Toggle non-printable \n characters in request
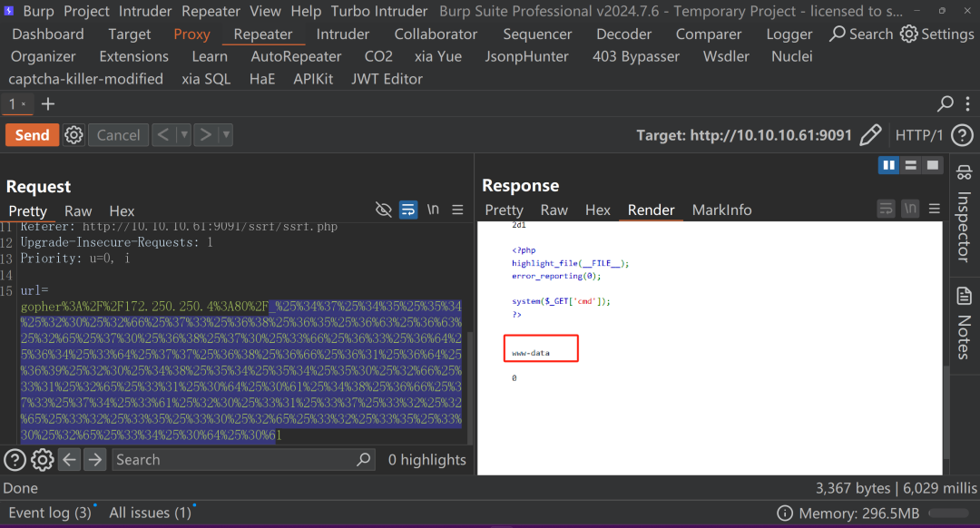The height and width of the screenshot is (528, 980). pos(433,210)
